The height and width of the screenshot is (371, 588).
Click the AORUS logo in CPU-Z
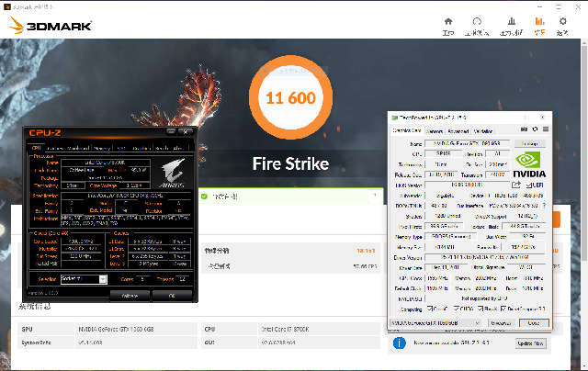click(x=173, y=174)
